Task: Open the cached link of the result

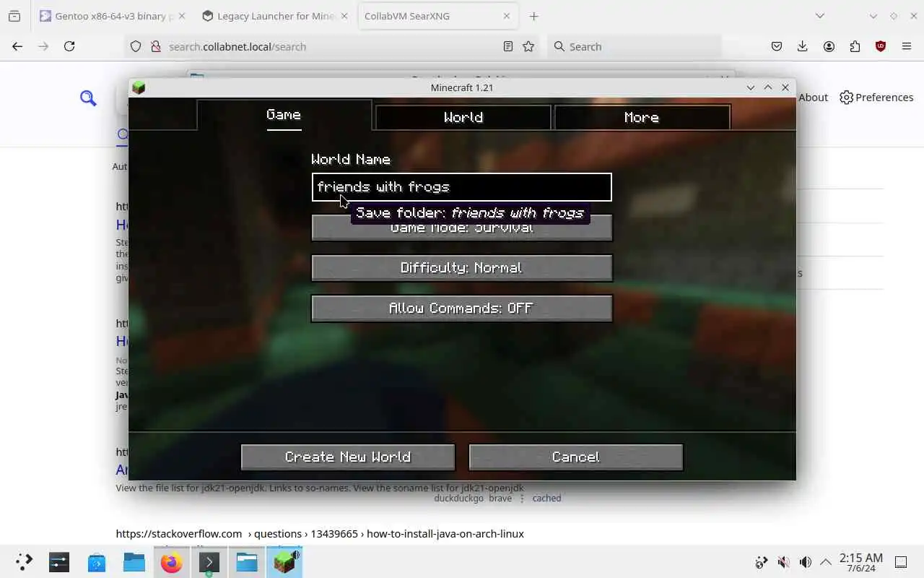Action: [x=546, y=498]
